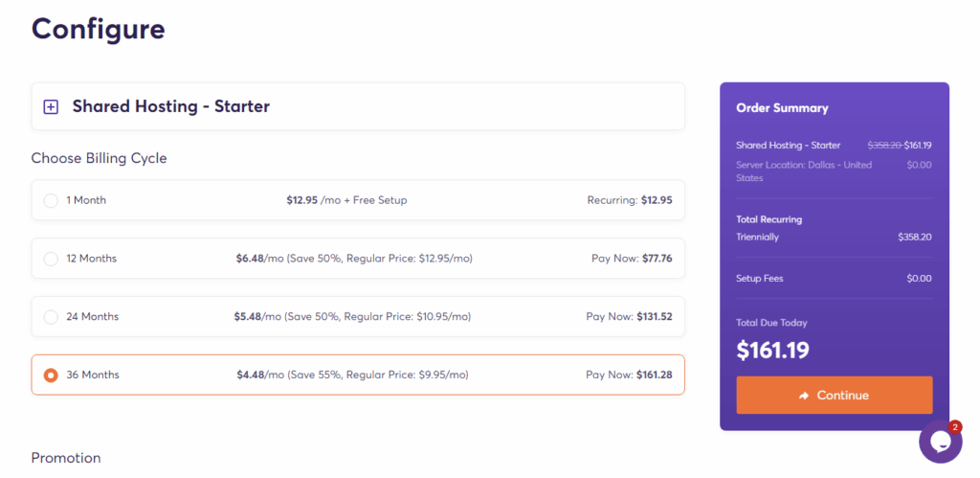This screenshot has height=478, width=980.
Task: Select the 36 Months billing radio
Action: 51,375
